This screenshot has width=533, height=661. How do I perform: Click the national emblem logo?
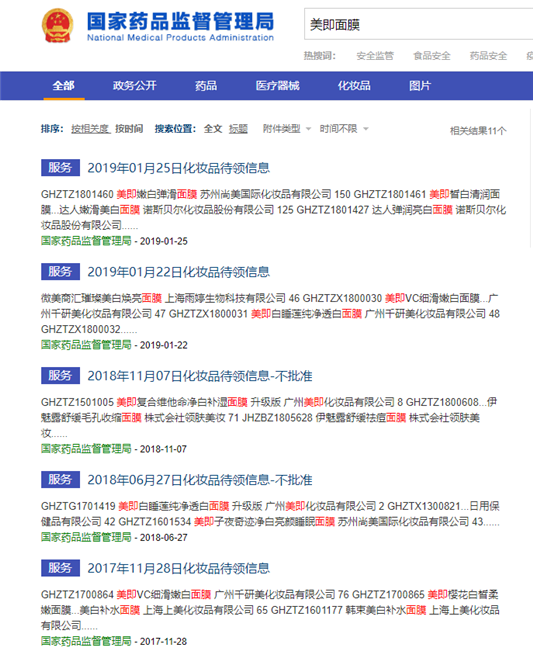point(57,25)
